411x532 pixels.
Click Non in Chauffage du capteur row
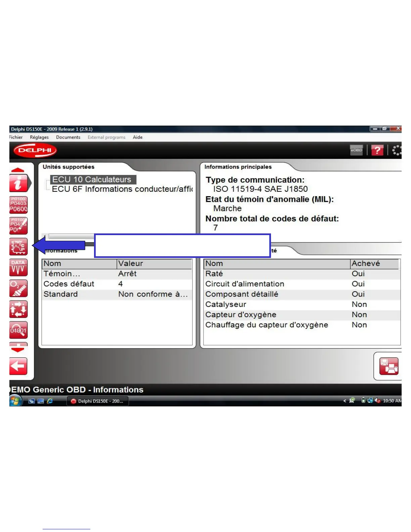point(359,325)
